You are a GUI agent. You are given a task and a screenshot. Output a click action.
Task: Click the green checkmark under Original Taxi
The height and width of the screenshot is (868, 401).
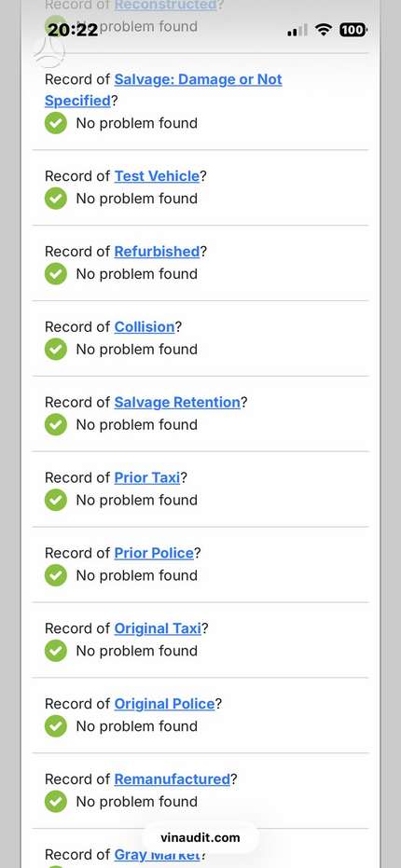click(55, 651)
